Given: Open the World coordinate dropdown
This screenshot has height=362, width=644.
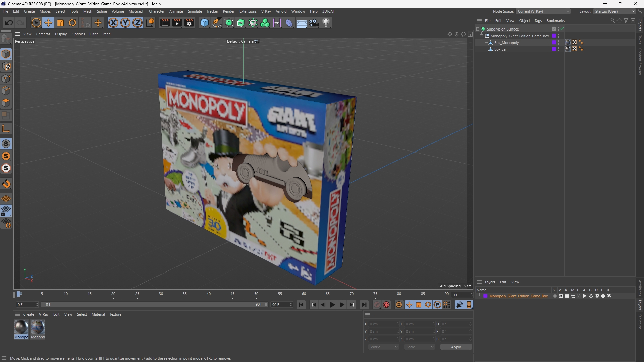Looking at the screenshot, I should pos(384,347).
